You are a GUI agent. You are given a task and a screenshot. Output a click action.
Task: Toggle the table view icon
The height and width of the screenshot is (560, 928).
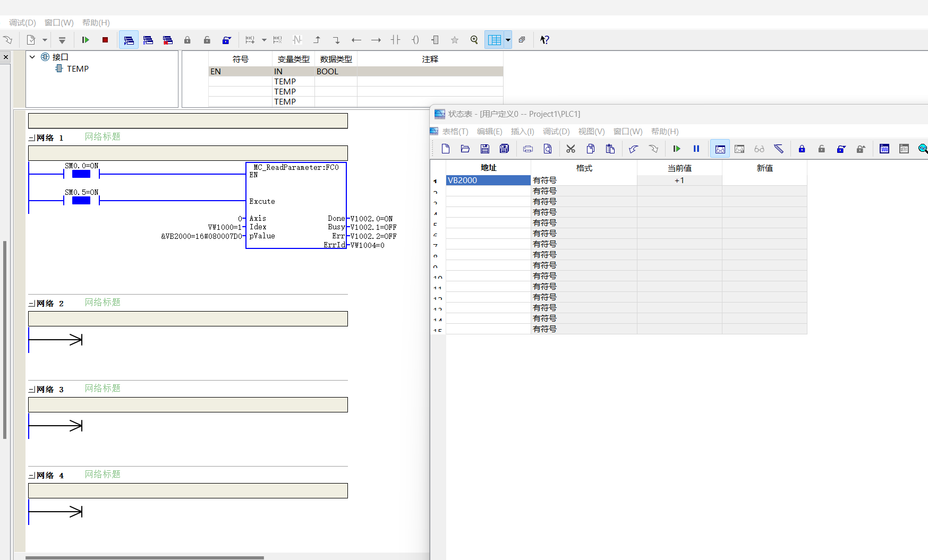pos(495,40)
